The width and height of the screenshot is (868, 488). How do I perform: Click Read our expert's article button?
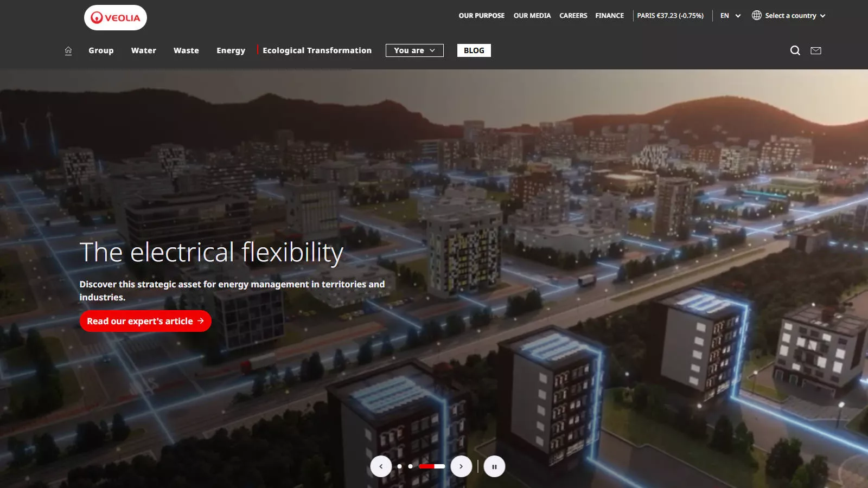coord(145,321)
